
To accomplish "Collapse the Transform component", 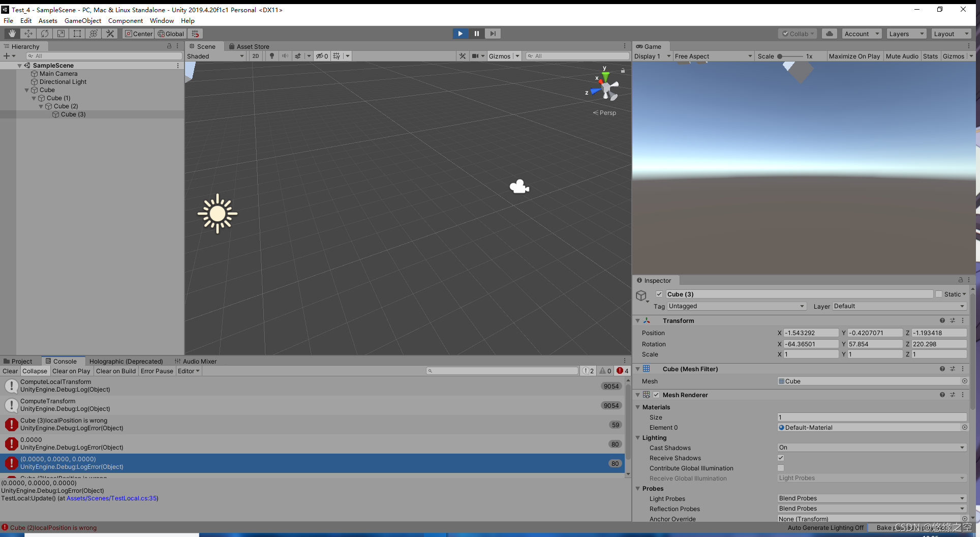I will point(637,320).
